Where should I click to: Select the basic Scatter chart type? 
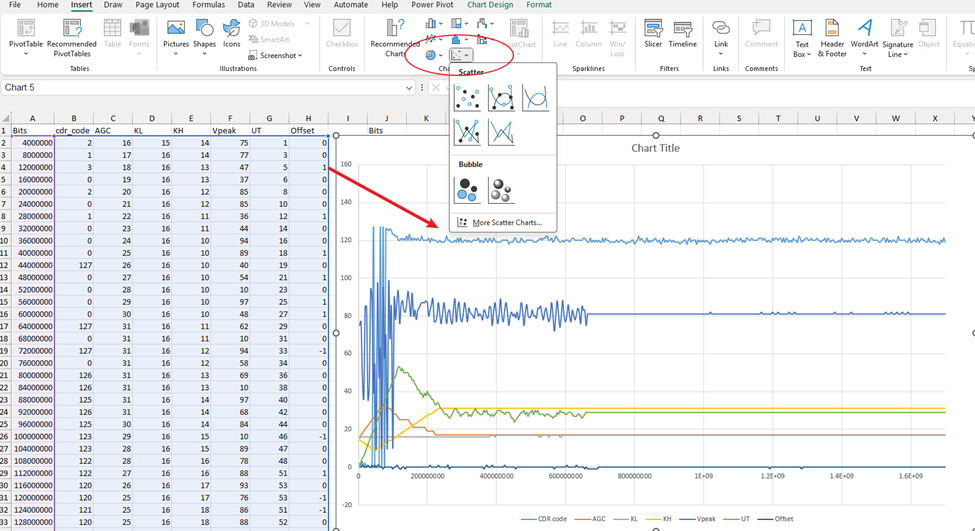click(x=467, y=98)
